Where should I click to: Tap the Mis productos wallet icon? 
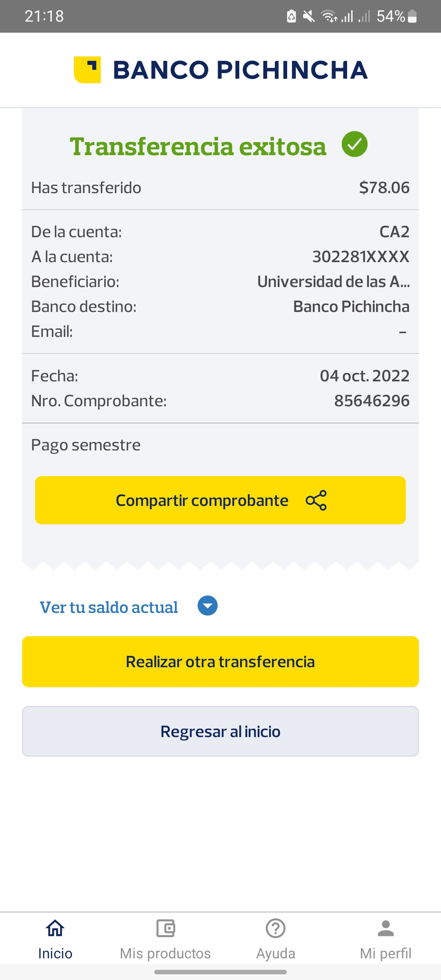tap(165, 928)
